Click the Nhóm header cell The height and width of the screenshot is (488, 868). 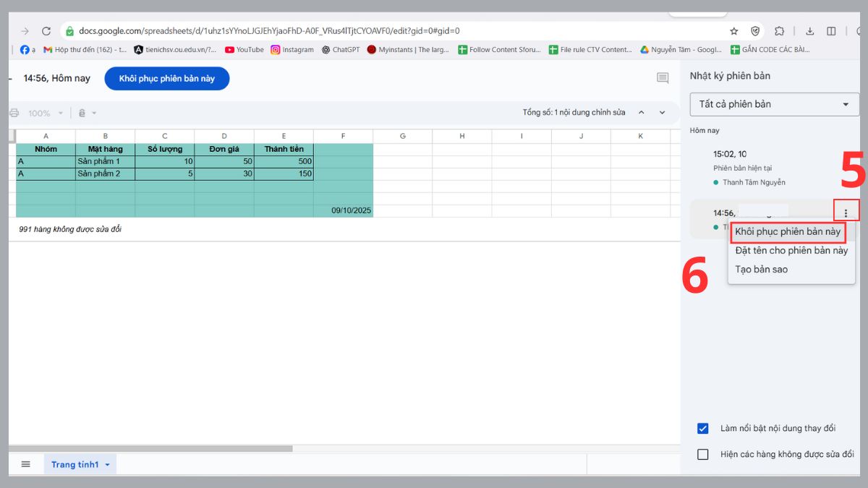coord(46,149)
